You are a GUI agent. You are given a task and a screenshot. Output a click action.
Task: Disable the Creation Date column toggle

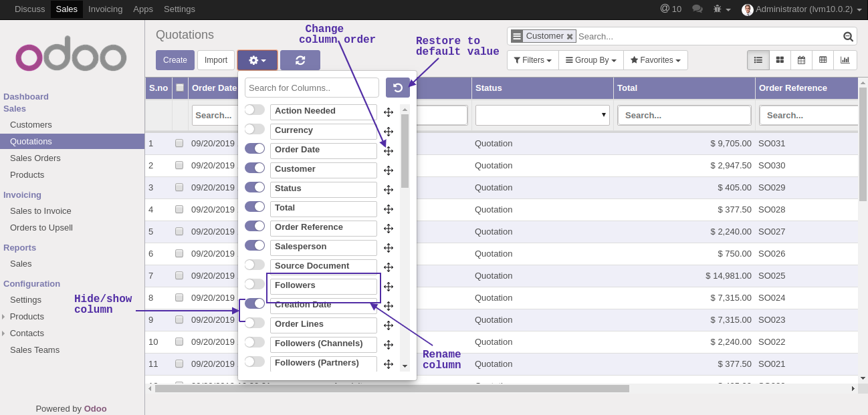click(x=254, y=303)
